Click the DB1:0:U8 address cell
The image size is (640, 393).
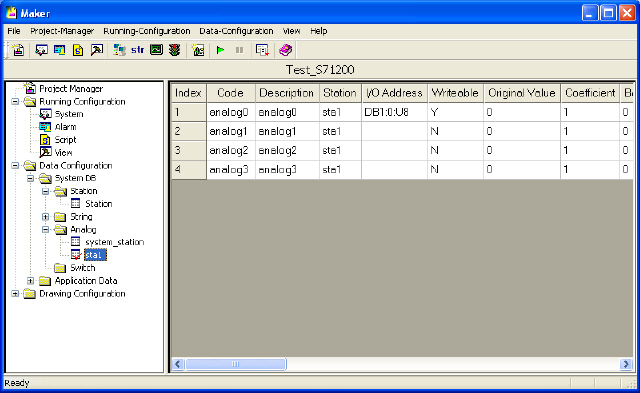pos(394,112)
